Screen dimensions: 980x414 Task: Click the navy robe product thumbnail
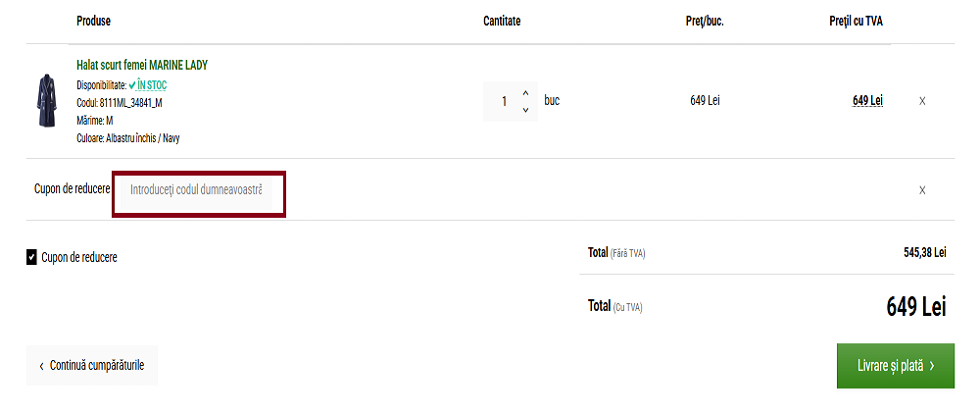tap(45, 101)
